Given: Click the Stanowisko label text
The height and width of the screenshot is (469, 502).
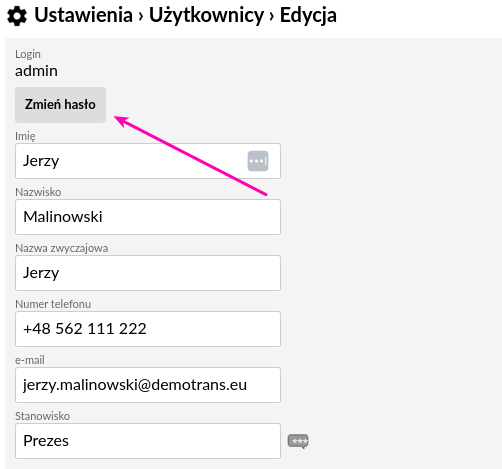Looking at the screenshot, I should (42, 416).
